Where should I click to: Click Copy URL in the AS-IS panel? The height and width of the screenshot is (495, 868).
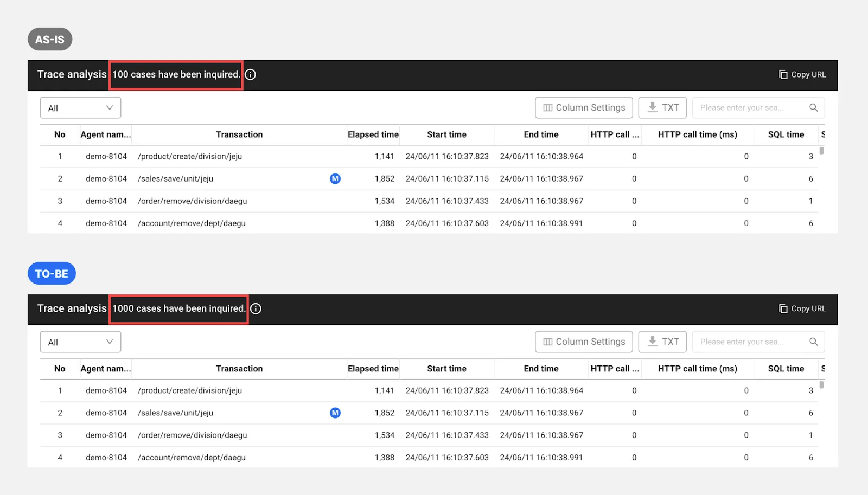[802, 75]
